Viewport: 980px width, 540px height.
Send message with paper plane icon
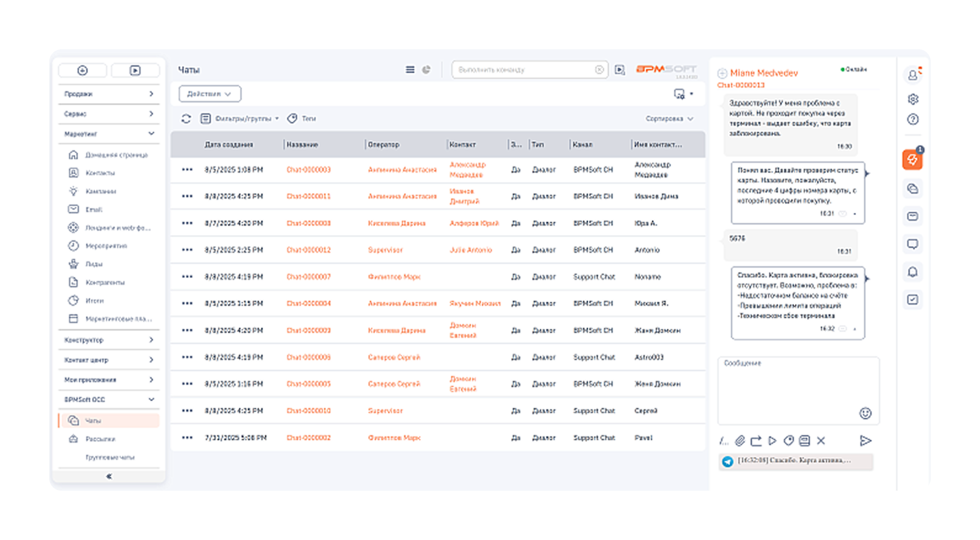(x=865, y=440)
